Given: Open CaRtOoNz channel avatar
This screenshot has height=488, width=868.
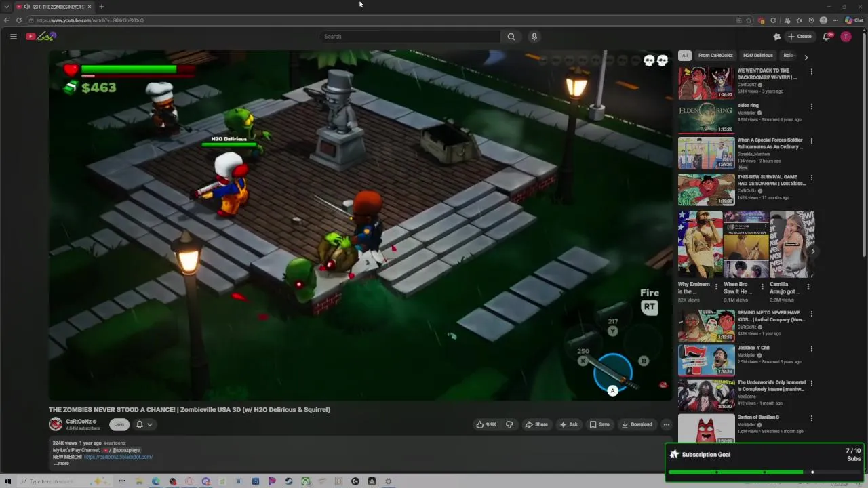Looking at the screenshot, I should (56, 424).
